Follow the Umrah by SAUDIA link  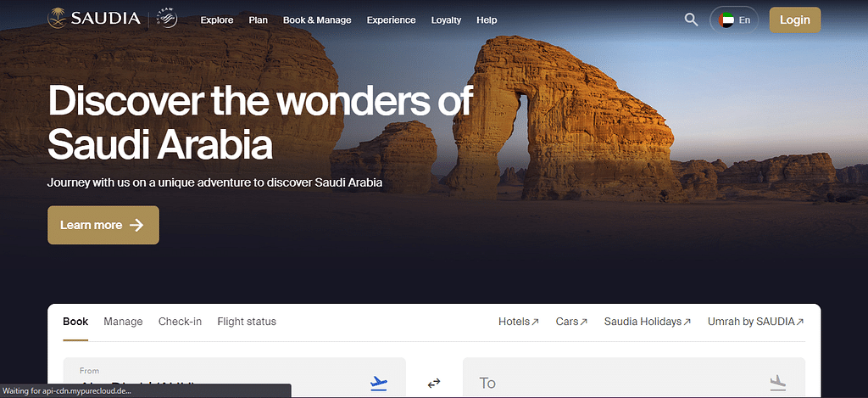[x=755, y=322]
